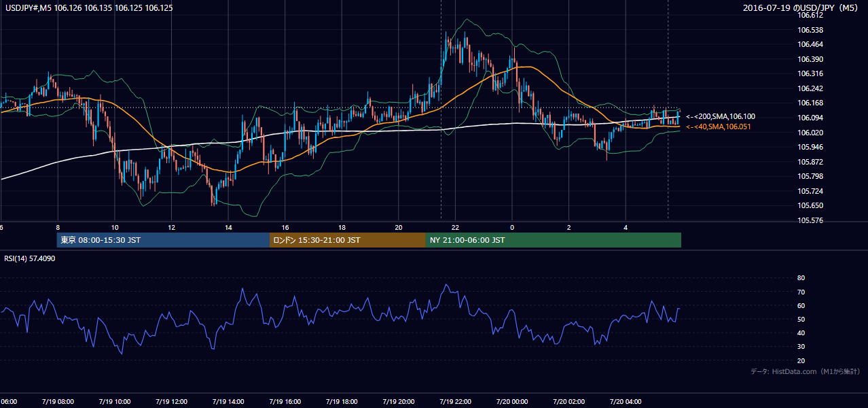Screen dimensions: 868x408
Task: Click hour label 18 on chart axis
Action: point(342,228)
